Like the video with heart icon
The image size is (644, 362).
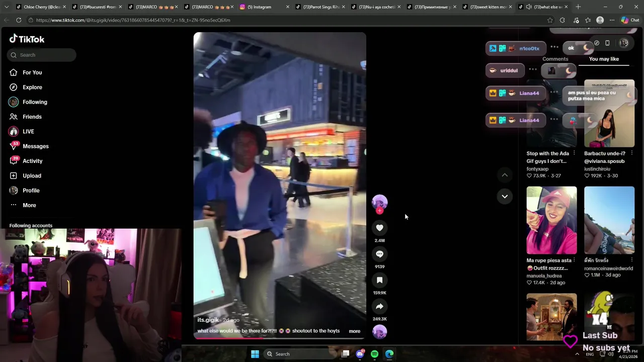point(379,228)
